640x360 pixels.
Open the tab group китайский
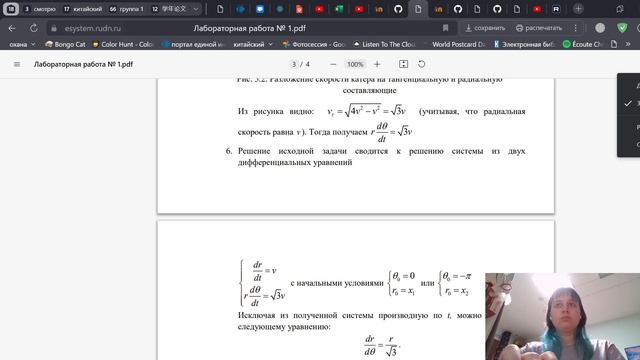[83, 9]
